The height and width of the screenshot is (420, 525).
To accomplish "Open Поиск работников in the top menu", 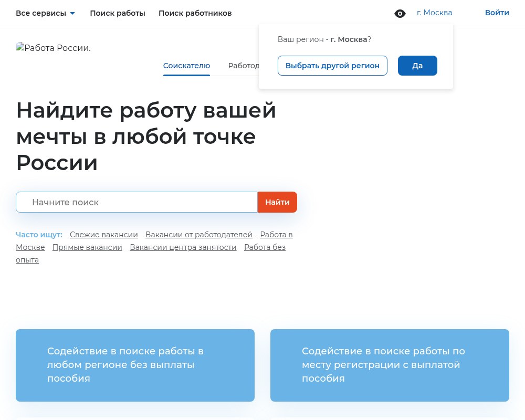I will point(195,13).
